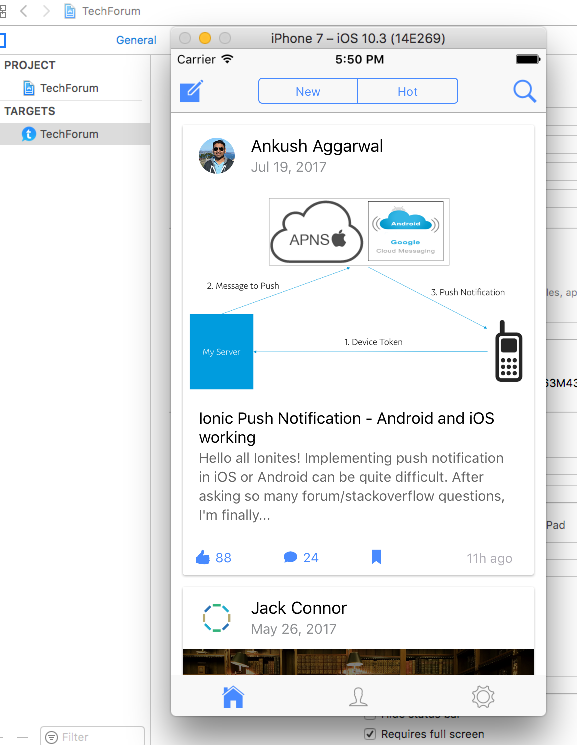This screenshot has height=745, width=577.
Task: Toggle the Requires full screen checkbox
Action: tap(370, 734)
